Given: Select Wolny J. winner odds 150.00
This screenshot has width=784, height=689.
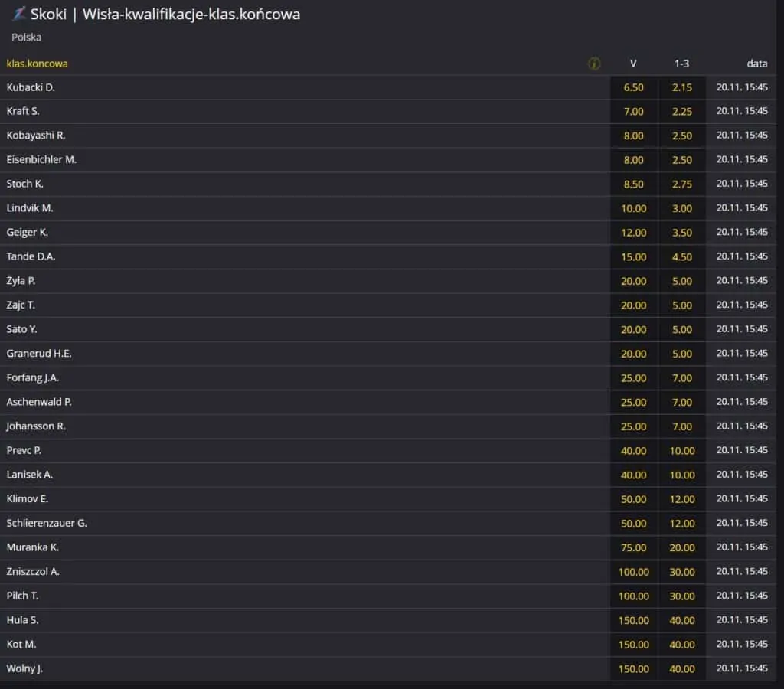Looking at the screenshot, I should [633, 668].
